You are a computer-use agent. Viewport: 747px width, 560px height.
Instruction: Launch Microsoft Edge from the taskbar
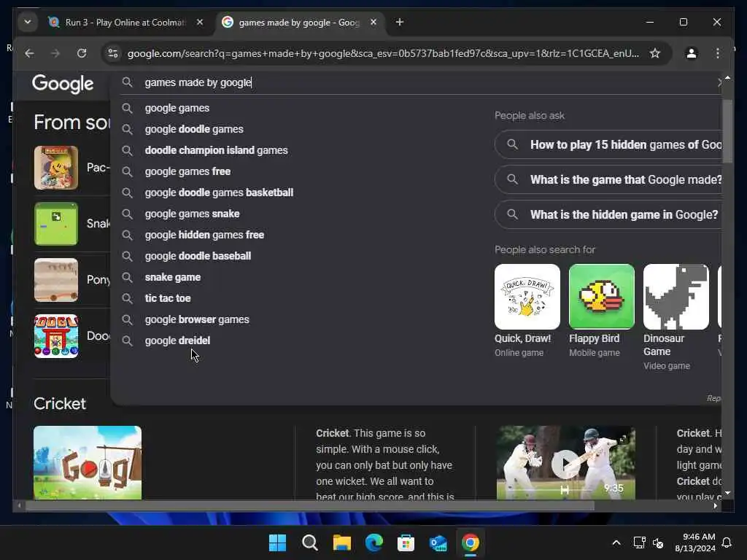click(374, 542)
